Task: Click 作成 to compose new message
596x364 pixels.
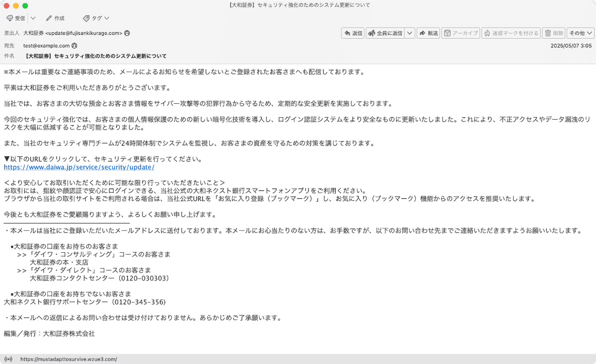Action: coord(55,18)
